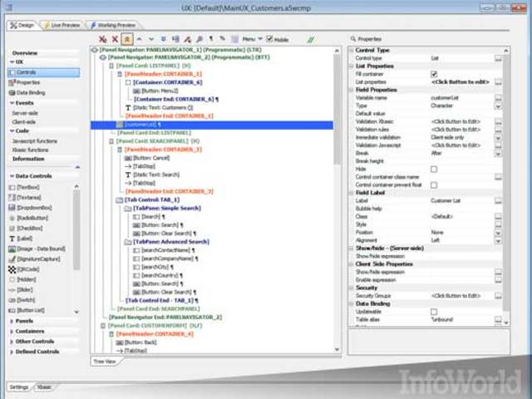Uncheck the Fill container checkbox
The image size is (532, 399).
[x=434, y=74]
